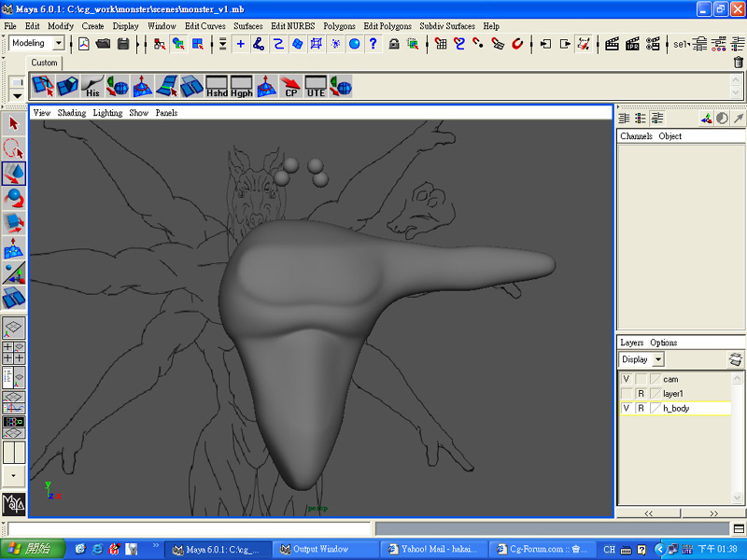The height and width of the screenshot is (560, 747).
Task: Open the panel Lighting menu
Action: pos(107,113)
